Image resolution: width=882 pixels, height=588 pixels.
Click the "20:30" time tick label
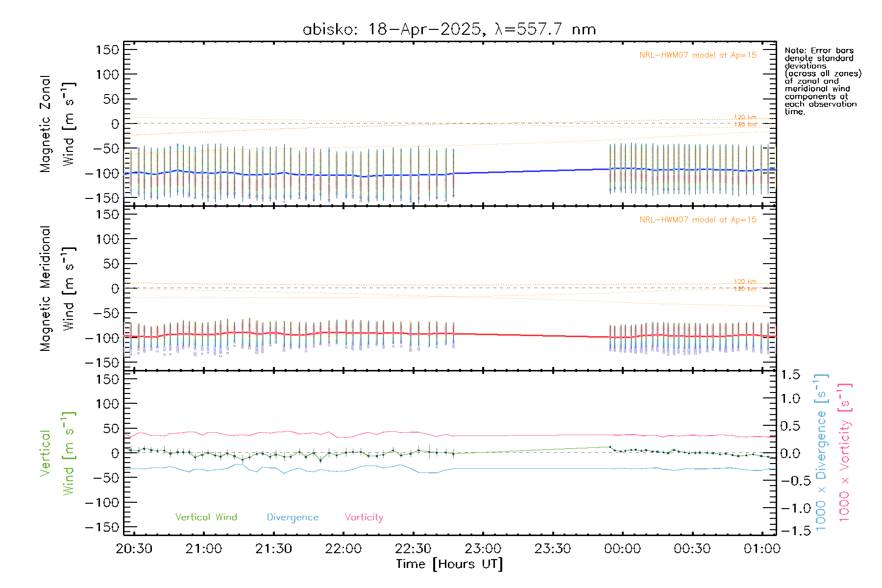134,549
